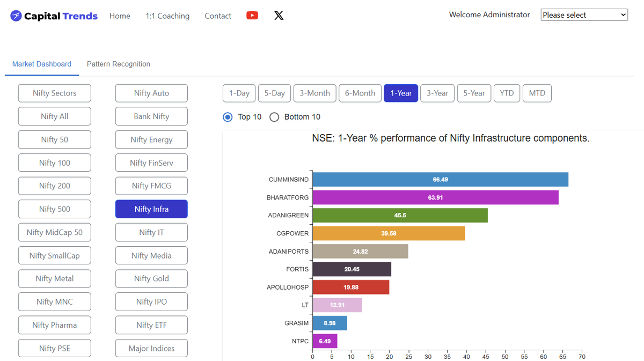Select the Nifty Media button
The height and width of the screenshot is (361, 644).
coord(151,256)
